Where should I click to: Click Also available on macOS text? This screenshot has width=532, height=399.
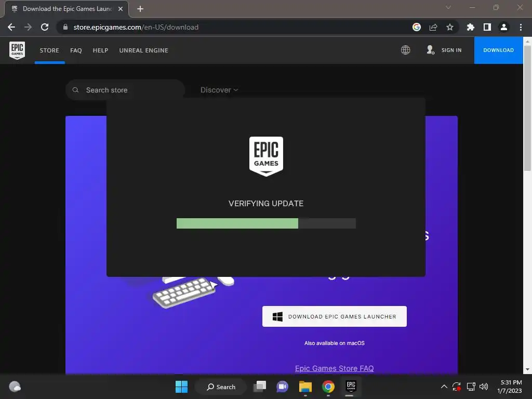(x=334, y=343)
